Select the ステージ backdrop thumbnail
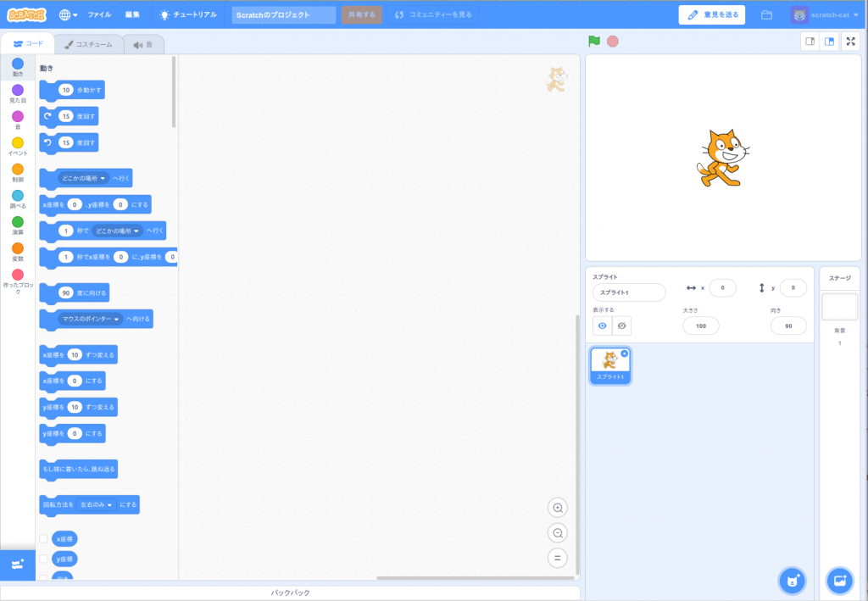This screenshot has width=868, height=601. 840,307
